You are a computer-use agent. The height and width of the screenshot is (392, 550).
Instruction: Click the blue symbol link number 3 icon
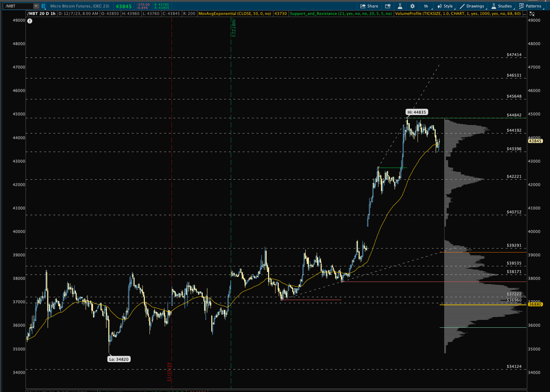43,6
